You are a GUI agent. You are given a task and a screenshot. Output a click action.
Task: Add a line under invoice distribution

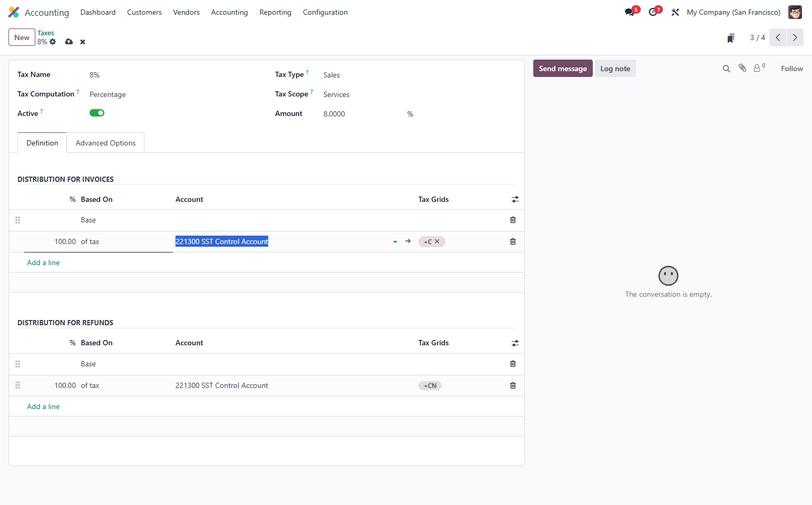43,263
